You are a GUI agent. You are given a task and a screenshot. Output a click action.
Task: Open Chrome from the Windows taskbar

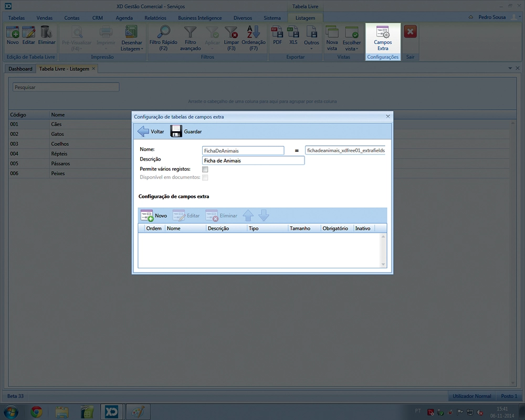[36, 411]
